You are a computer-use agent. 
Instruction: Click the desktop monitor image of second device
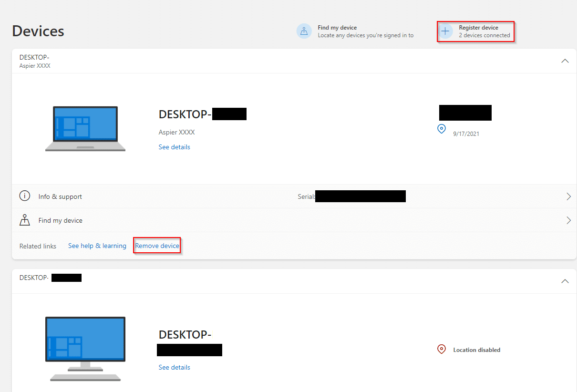85,349
